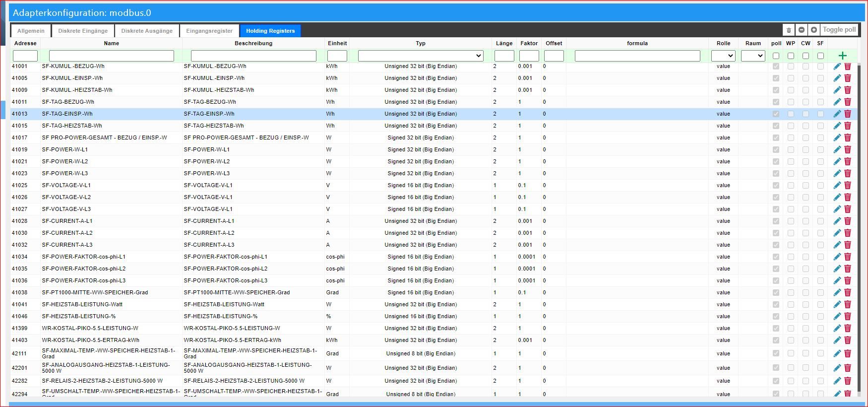Edit row 41041 SF-HEIZSTAB-LEISTUNG-Watt
This screenshot has height=407, width=868.
[x=837, y=304]
